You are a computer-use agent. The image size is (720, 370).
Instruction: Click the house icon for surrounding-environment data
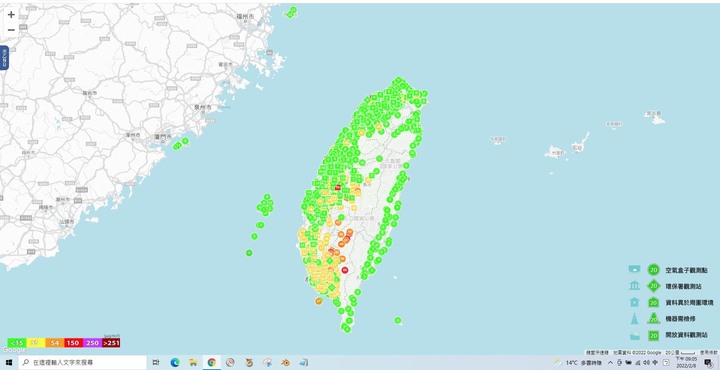pyautogui.click(x=635, y=302)
